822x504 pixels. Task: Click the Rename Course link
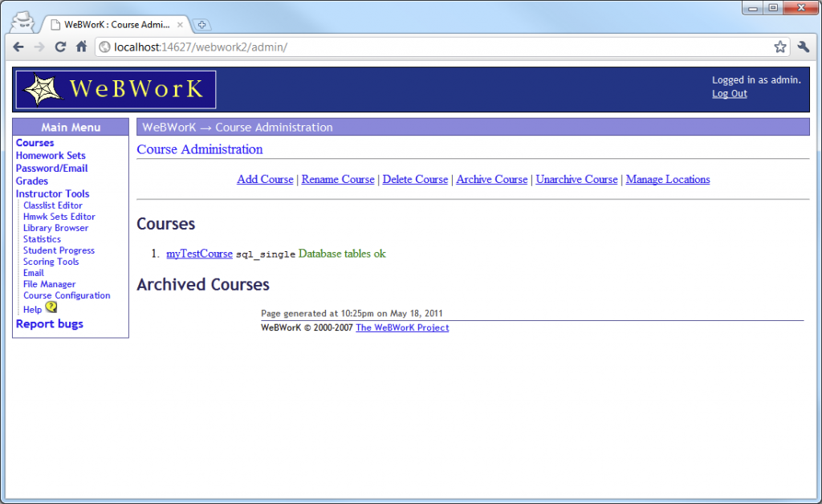pos(337,179)
